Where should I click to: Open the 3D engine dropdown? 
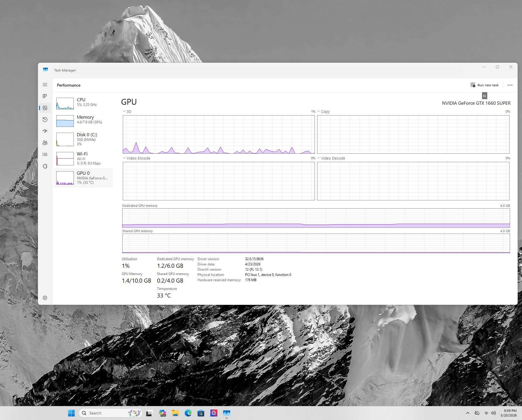(x=127, y=112)
